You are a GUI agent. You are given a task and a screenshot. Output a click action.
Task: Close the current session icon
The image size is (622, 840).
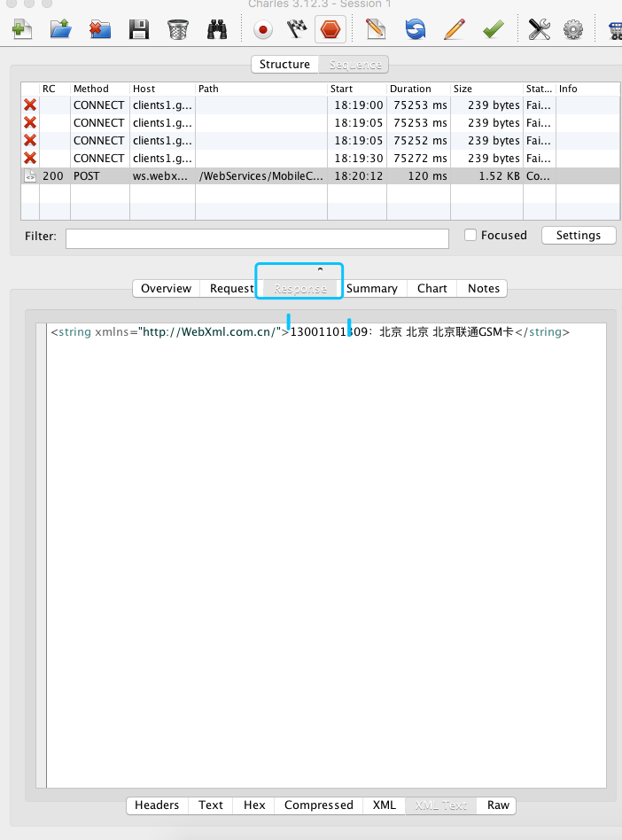coord(99,29)
